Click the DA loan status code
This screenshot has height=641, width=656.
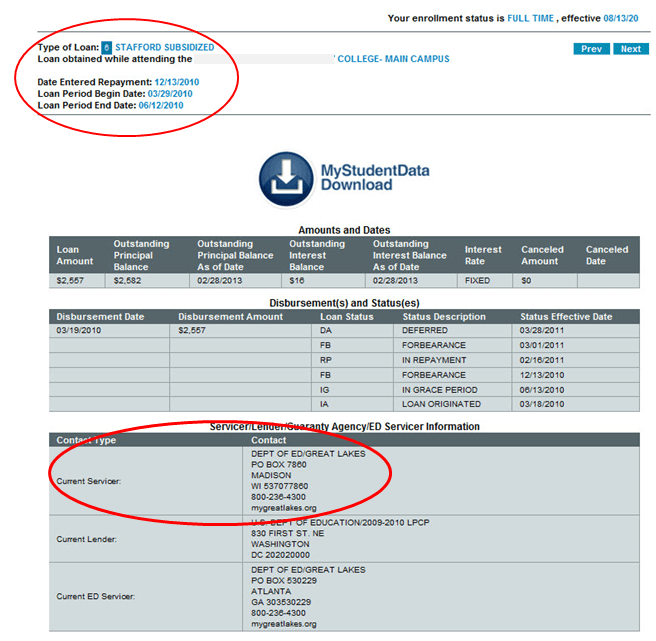(325, 331)
